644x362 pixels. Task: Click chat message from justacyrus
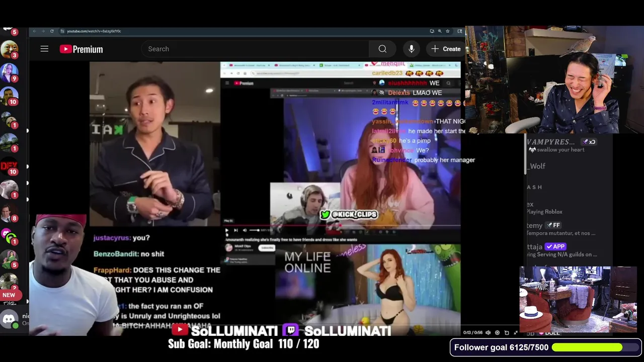[121, 238]
